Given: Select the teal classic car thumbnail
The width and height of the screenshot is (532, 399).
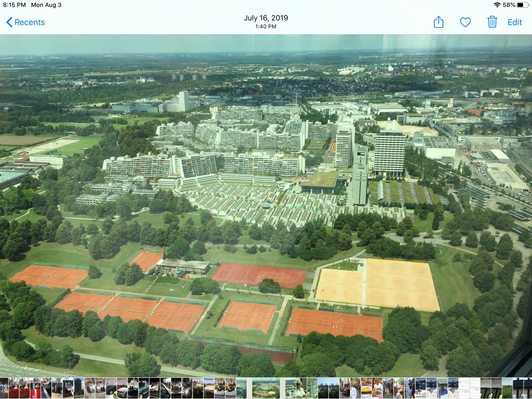Looking at the screenshot, I should tap(144, 388).
